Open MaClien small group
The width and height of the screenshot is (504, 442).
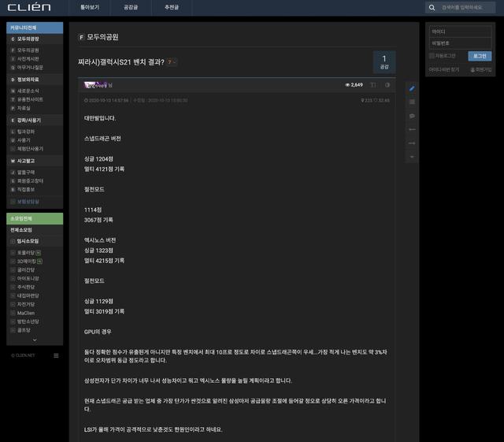click(26, 313)
